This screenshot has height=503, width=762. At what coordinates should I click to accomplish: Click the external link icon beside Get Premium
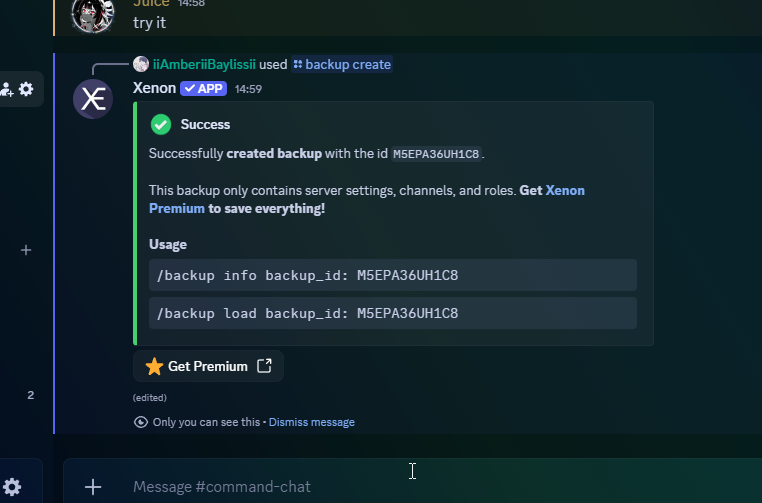264,366
